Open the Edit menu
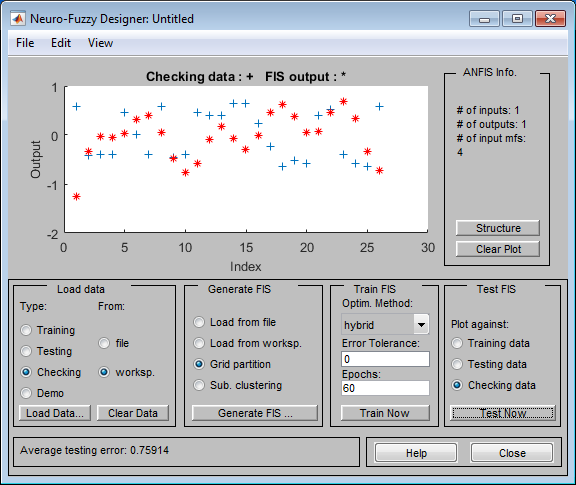The height and width of the screenshot is (485, 576). click(61, 43)
